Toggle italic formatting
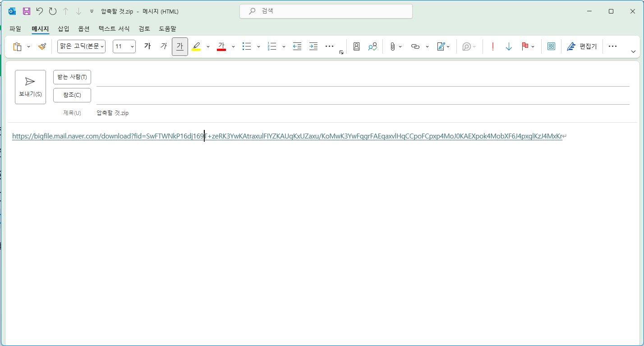 163,46
